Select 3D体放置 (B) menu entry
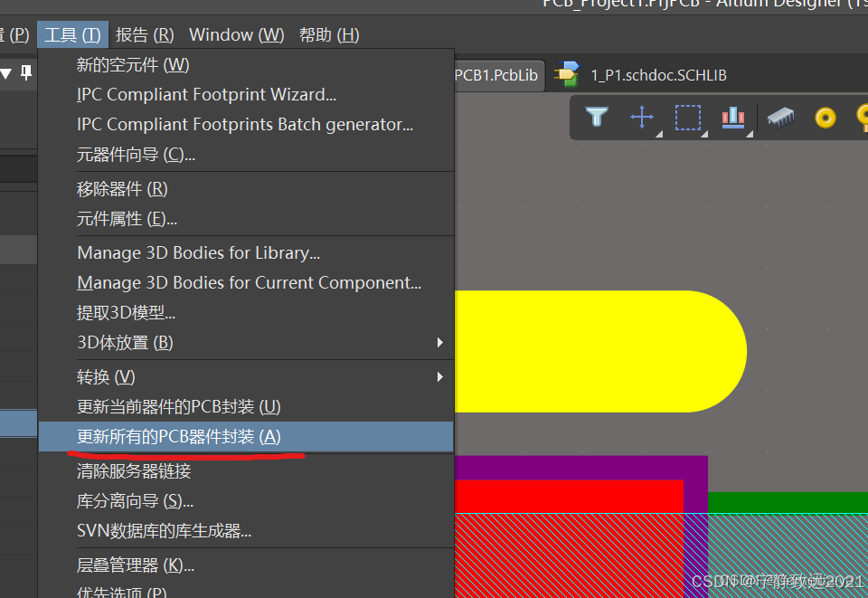This screenshot has width=868, height=598. (x=246, y=343)
